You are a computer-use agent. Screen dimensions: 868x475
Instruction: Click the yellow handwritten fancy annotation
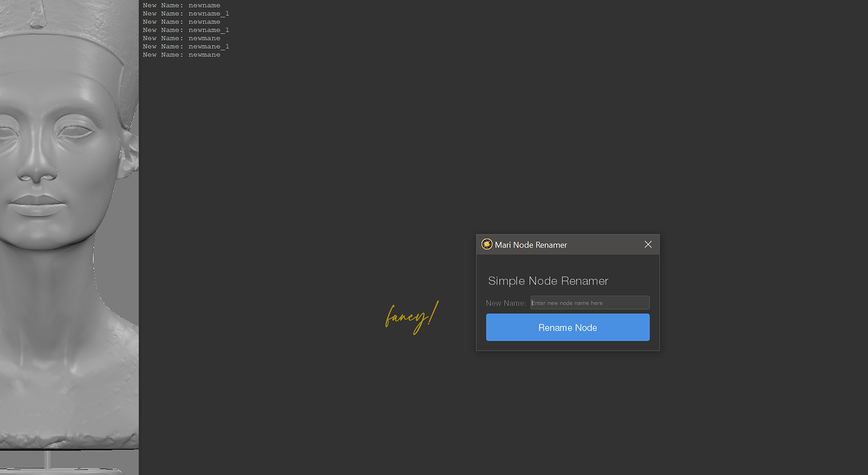[411, 316]
